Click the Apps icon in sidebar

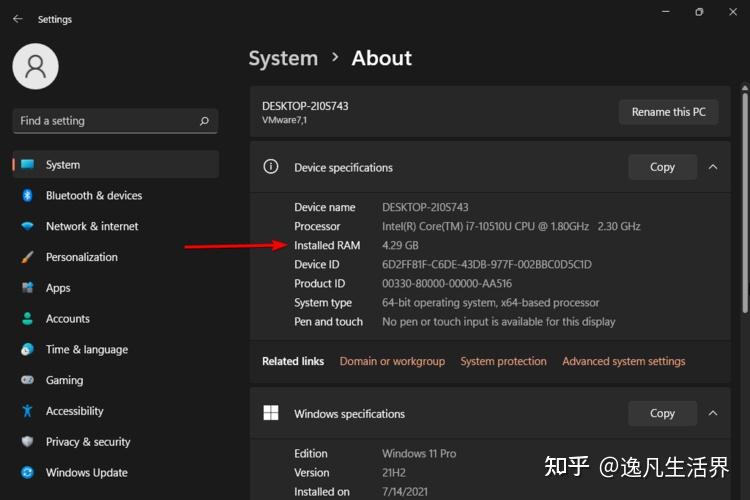point(27,288)
